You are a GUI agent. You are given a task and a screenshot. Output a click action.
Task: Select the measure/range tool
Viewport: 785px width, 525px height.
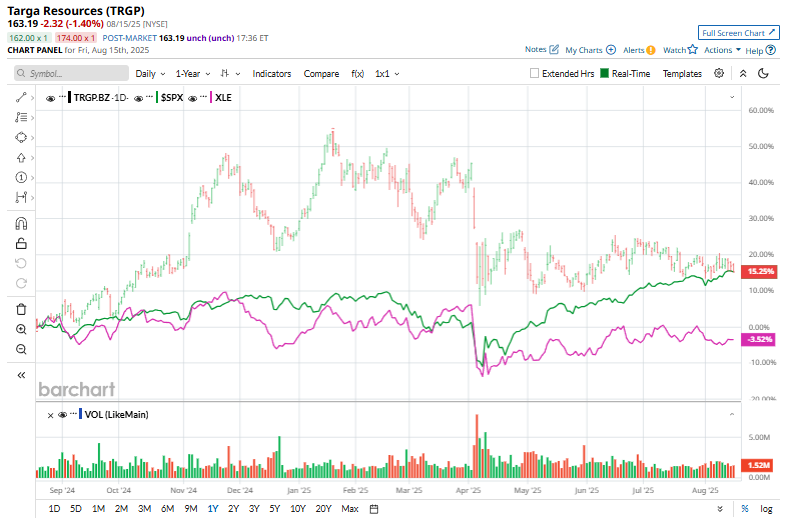point(21,198)
